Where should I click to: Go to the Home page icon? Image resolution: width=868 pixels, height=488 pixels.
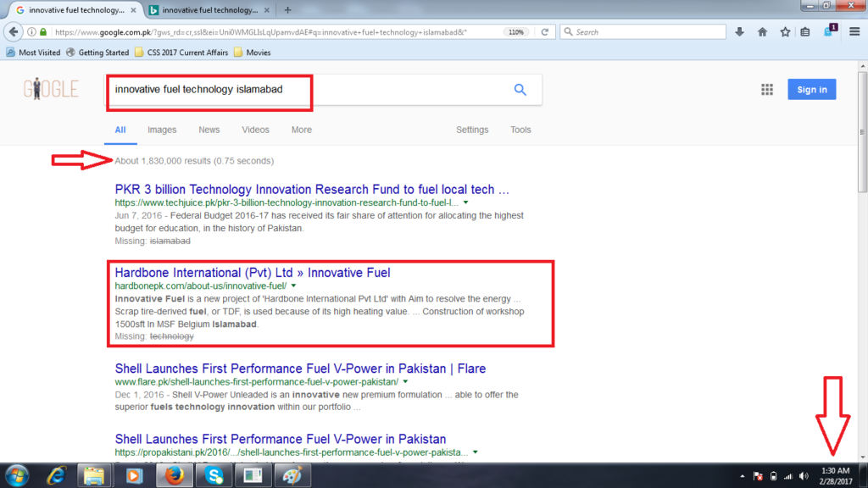[762, 32]
